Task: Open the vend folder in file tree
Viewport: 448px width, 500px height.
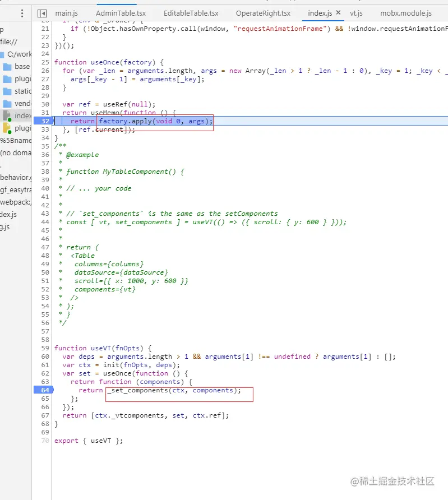Action: pyautogui.click(x=17, y=104)
